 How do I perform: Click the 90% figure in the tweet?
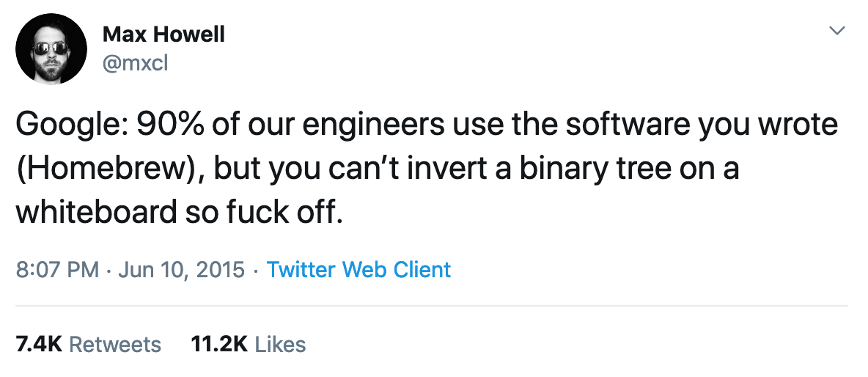tap(163, 125)
